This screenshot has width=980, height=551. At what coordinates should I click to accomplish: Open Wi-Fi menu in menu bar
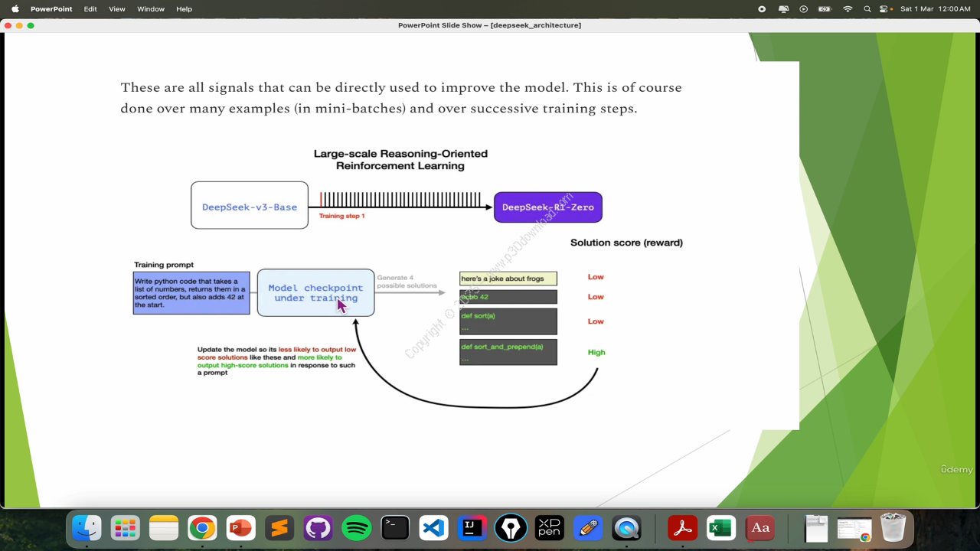tap(848, 9)
